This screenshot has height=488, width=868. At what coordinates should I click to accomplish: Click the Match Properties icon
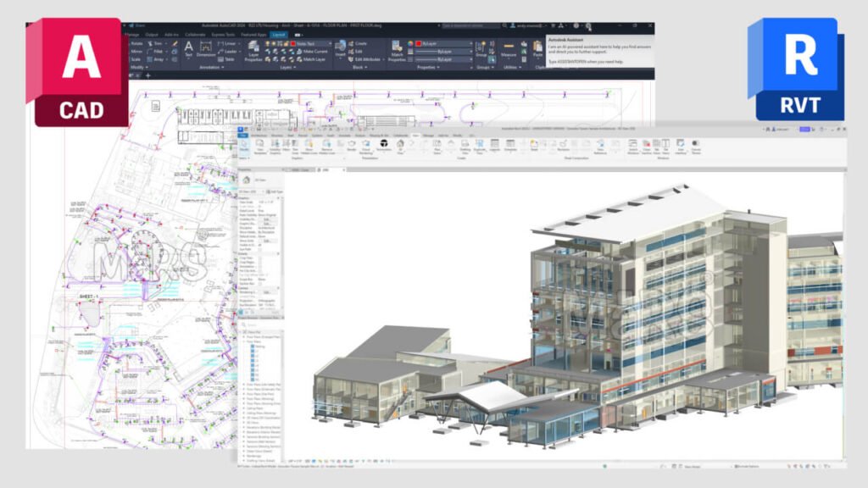(398, 49)
